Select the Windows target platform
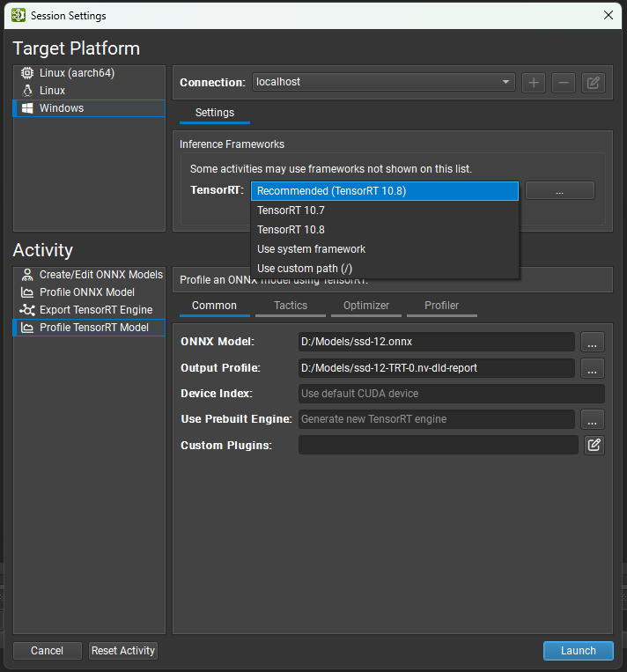 pyautogui.click(x=62, y=108)
